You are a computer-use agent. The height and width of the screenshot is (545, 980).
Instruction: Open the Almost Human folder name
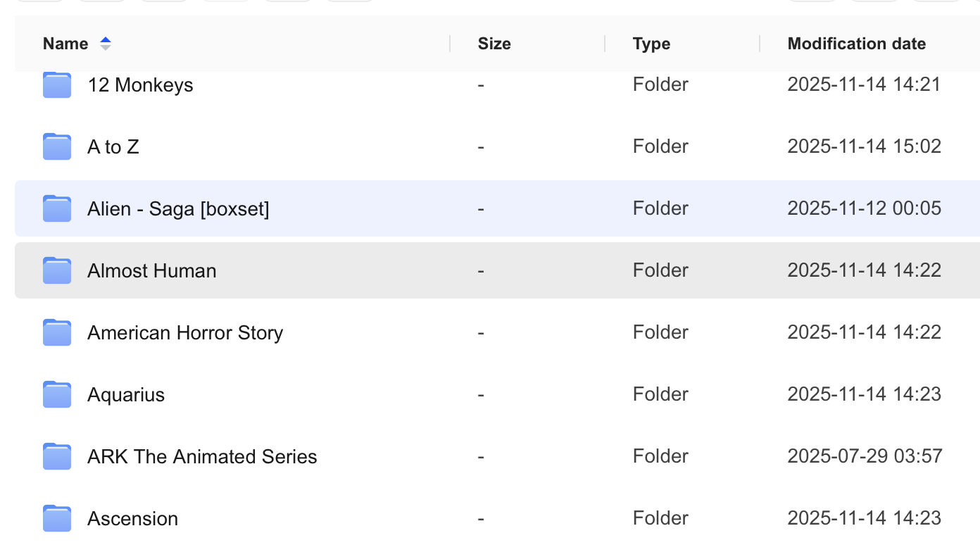click(151, 271)
